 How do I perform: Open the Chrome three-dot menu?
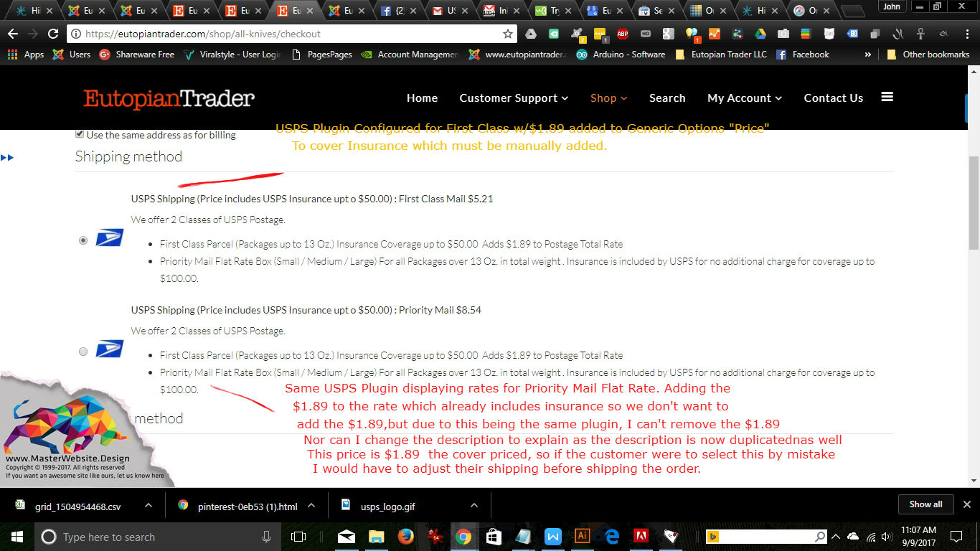click(x=966, y=34)
